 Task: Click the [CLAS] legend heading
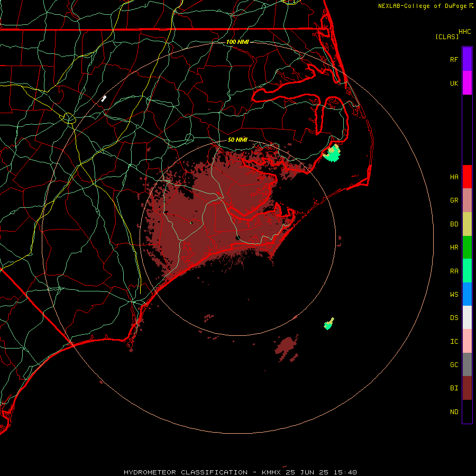point(447,36)
